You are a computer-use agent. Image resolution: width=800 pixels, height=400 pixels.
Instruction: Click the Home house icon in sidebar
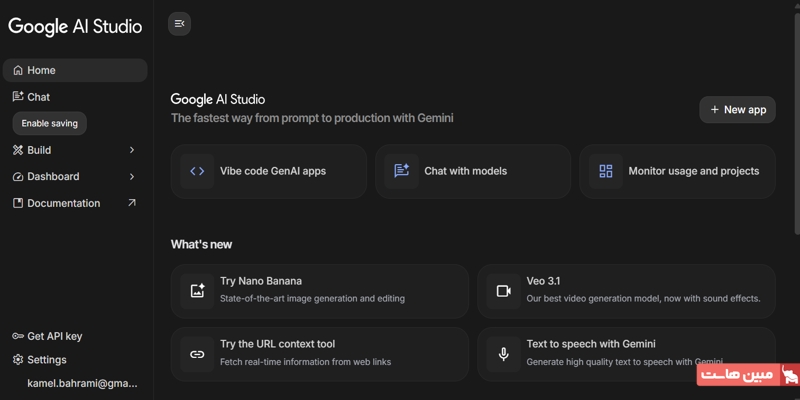18,70
